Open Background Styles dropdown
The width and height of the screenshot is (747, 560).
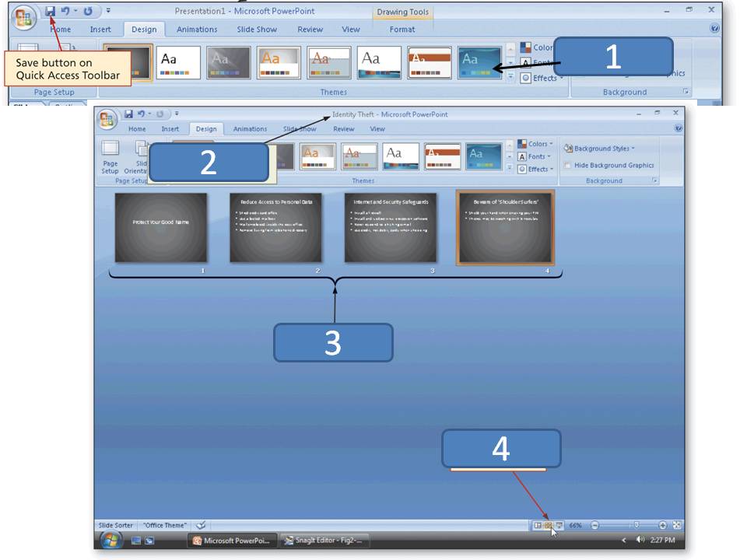click(599, 149)
